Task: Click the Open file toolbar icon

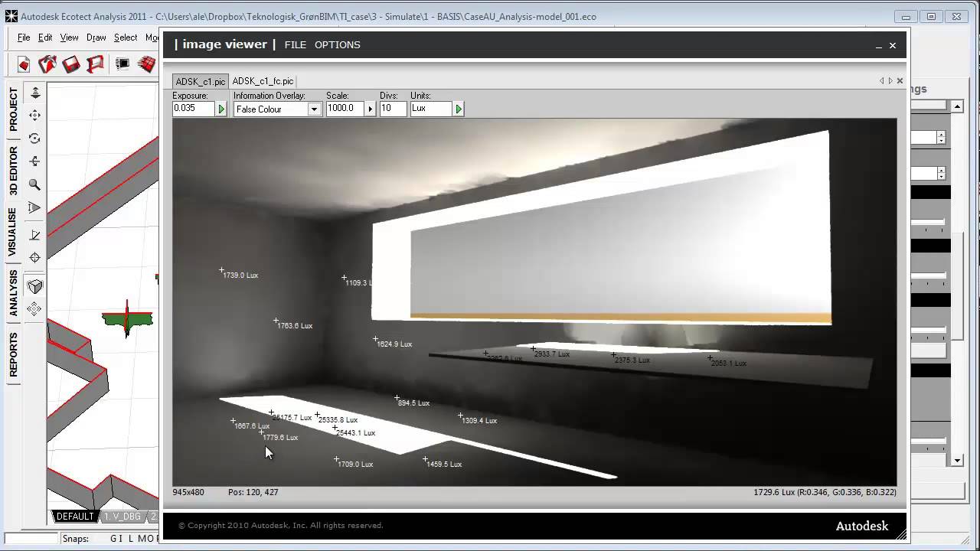Action: coord(47,64)
